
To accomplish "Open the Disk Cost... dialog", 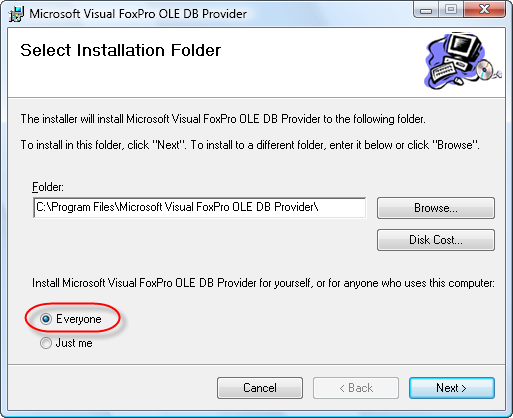I will [436, 240].
